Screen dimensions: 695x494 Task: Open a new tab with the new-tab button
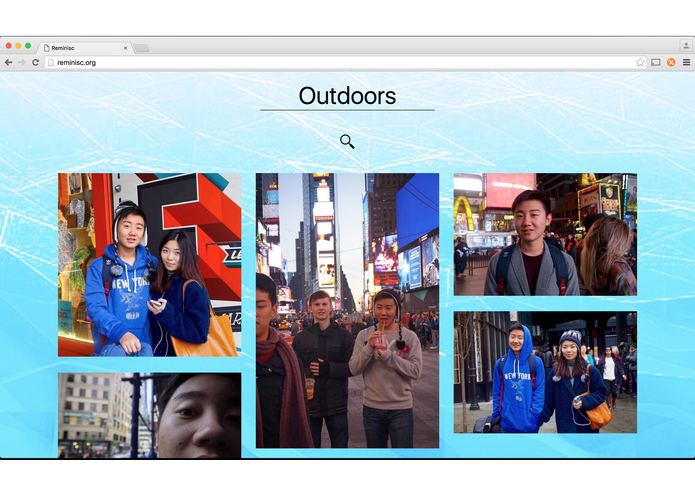coord(141,48)
